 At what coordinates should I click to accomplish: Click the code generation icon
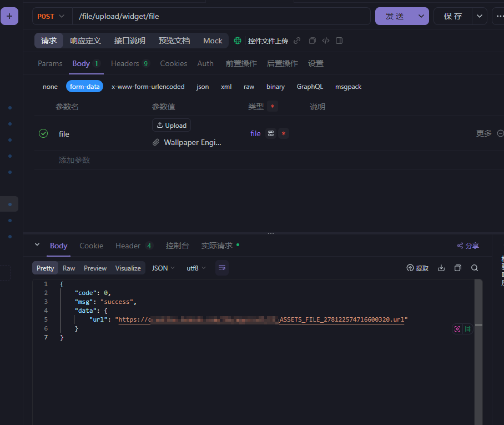click(326, 41)
